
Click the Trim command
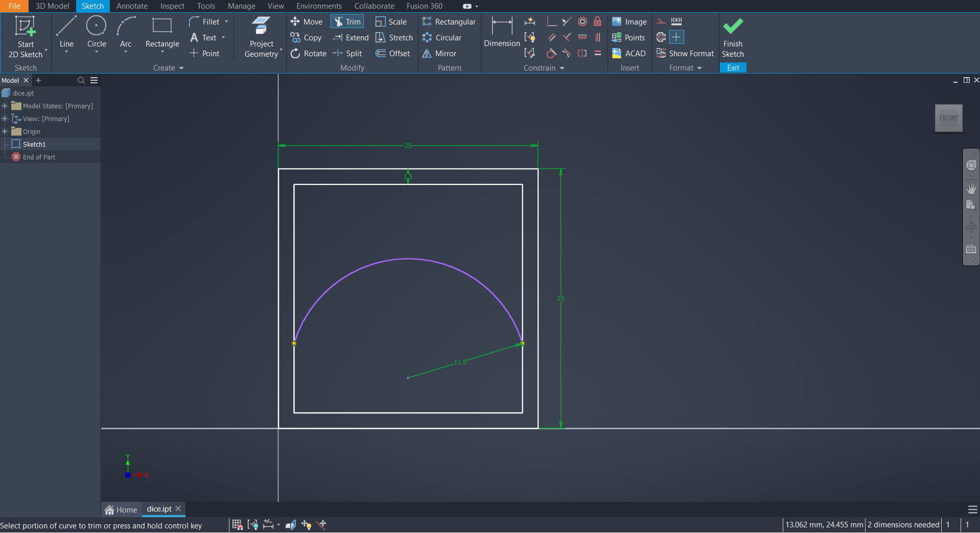[x=347, y=21]
